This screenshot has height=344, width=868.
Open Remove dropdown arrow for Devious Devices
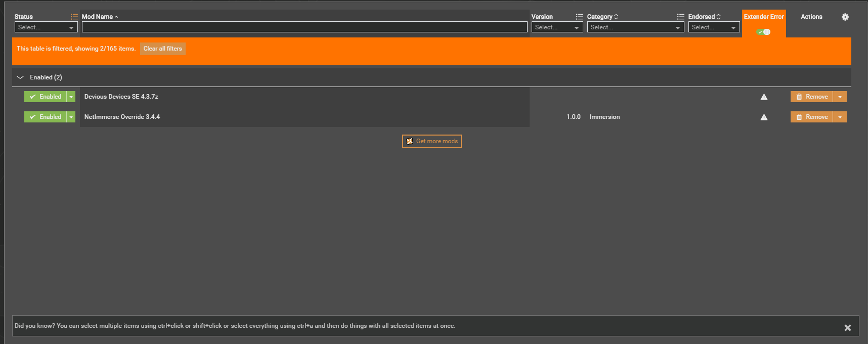tap(840, 97)
